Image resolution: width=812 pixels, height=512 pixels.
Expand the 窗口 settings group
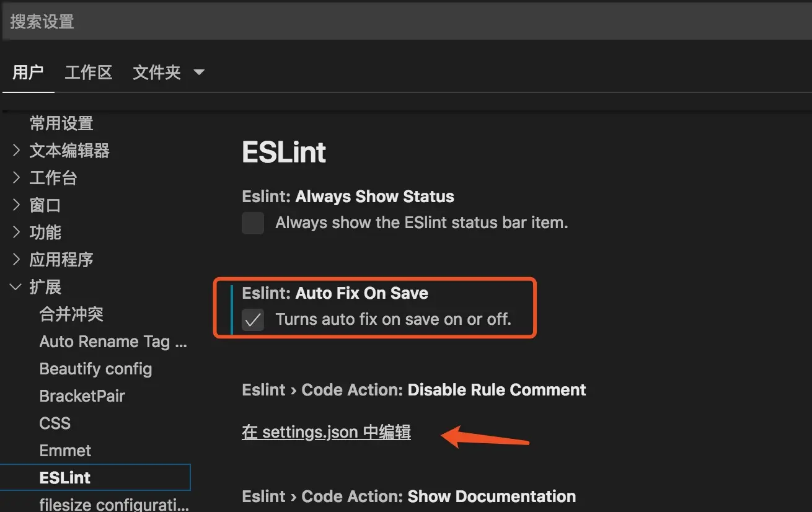(x=45, y=205)
